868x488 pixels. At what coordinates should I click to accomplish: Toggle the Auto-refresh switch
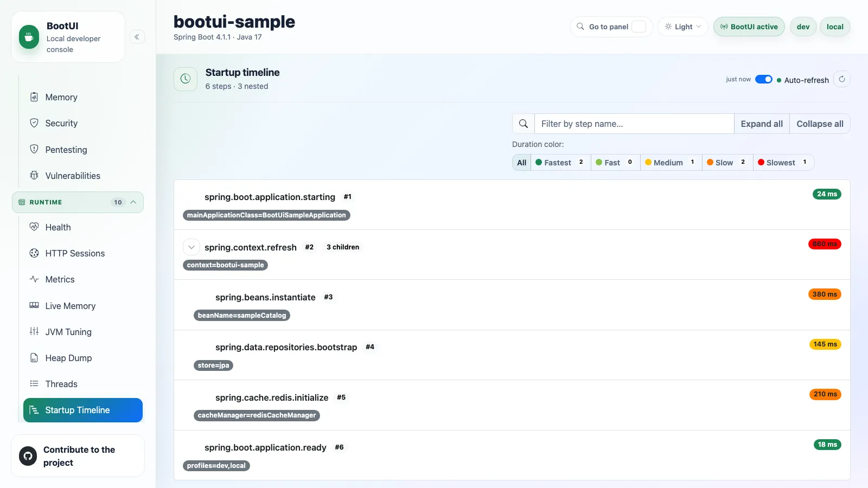(x=764, y=79)
